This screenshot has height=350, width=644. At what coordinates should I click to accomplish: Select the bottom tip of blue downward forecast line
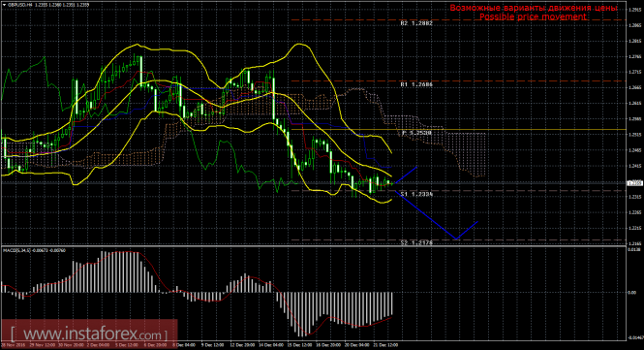tap(456, 239)
